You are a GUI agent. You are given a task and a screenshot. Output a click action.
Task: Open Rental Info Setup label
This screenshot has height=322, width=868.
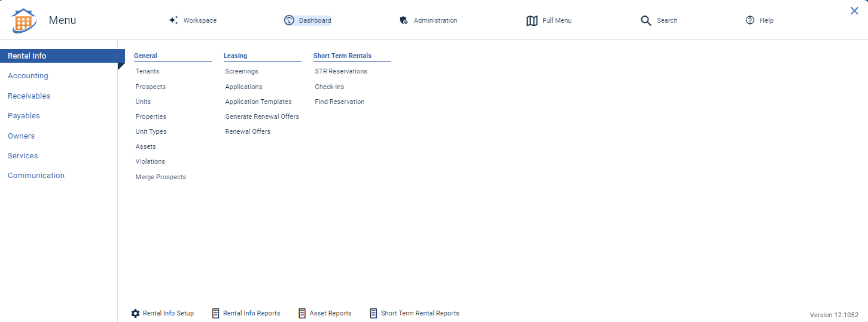pos(168,313)
